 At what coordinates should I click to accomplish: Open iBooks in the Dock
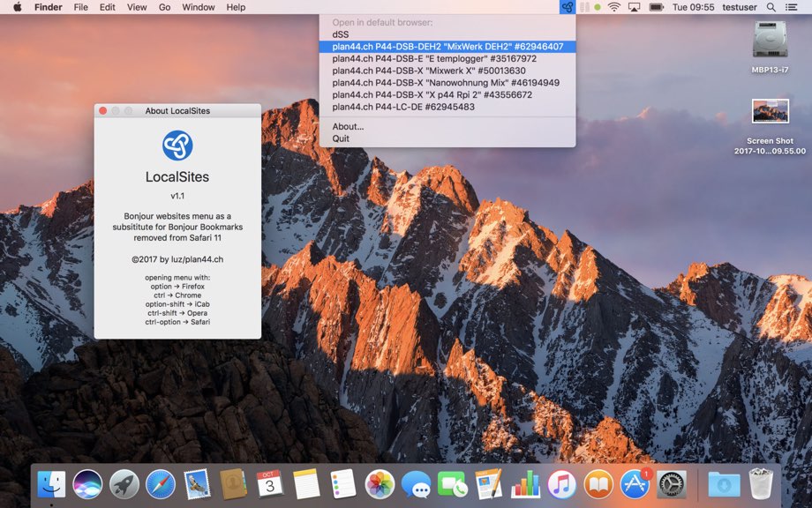[x=598, y=484]
